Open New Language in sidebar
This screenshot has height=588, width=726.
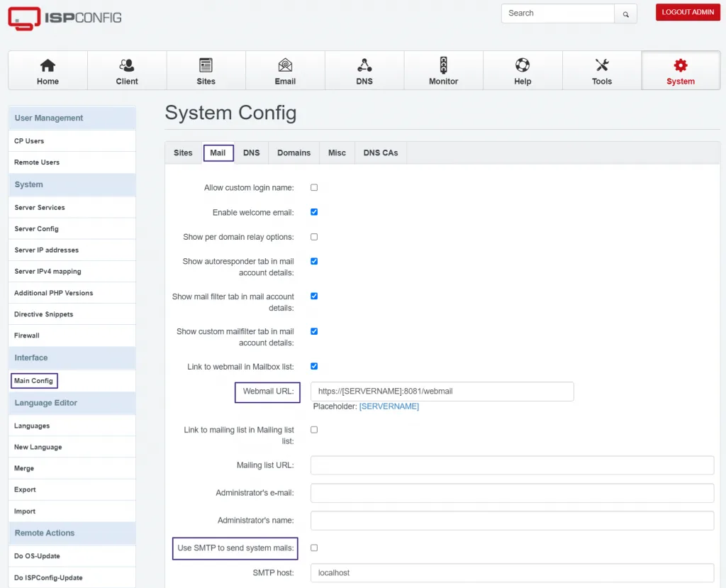[72, 447]
